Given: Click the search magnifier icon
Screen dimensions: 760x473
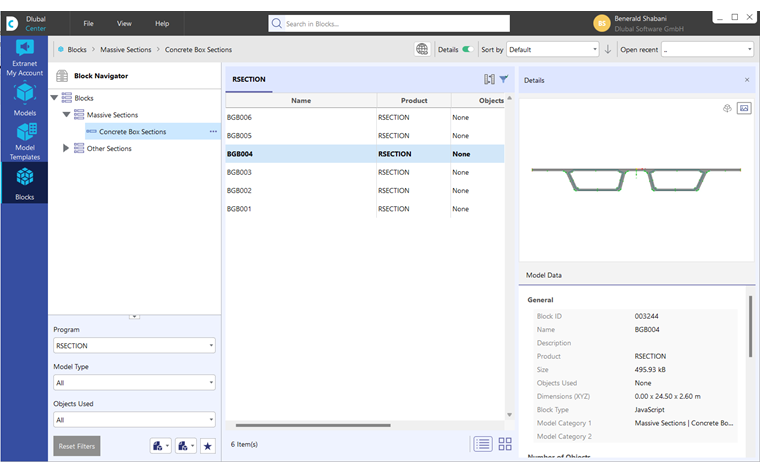Looking at the screenshot, I should (x=276, y=23).
